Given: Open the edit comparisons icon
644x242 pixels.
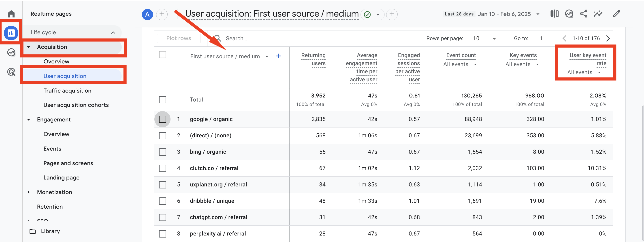Looking at the screenshot, I should click(x=554, y=14).
